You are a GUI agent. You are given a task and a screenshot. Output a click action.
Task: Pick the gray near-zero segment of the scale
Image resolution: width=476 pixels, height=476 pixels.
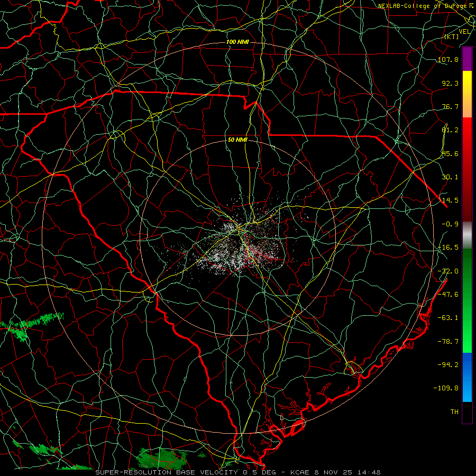click(467, 234)
